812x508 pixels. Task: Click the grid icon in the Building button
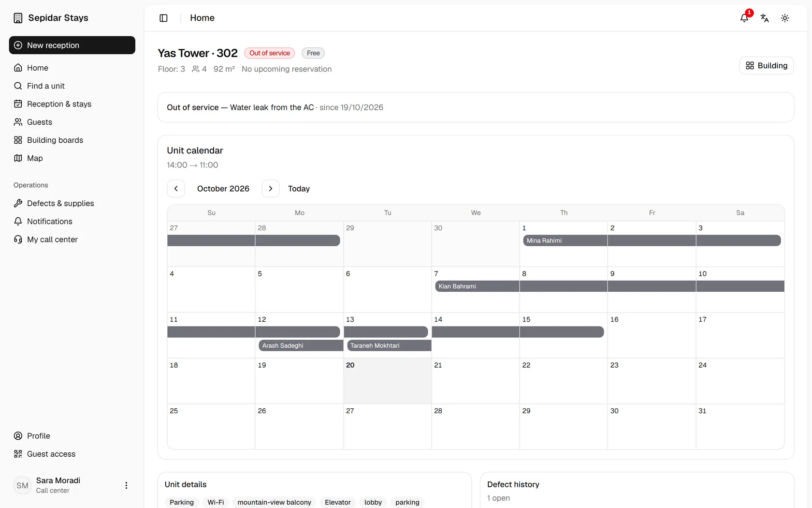pyautogui.click(x=750, y=65)
